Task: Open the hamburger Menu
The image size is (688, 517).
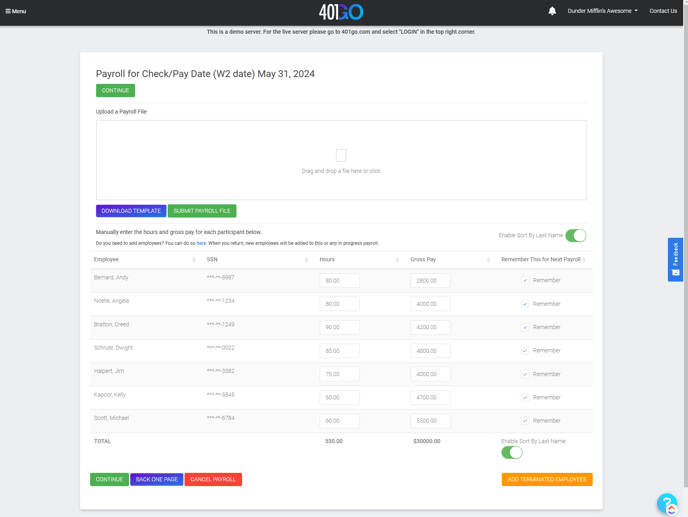Action: click(16, 11)
